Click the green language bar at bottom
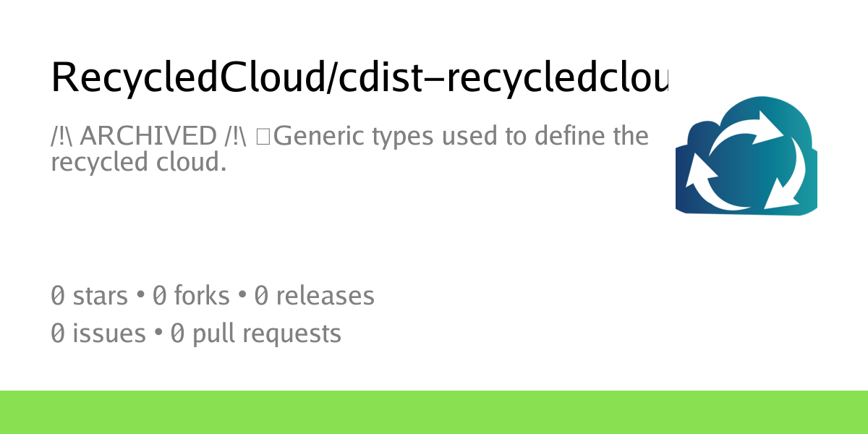868x434 pixels. [x=434, y=412]
